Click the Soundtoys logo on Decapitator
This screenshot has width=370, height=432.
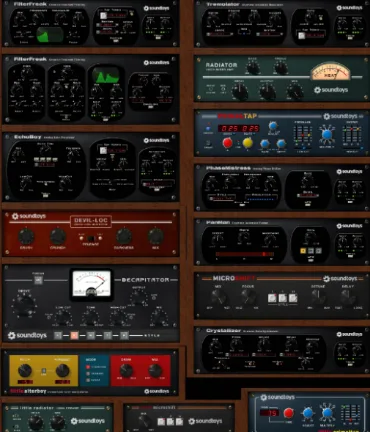click(27, 335)
